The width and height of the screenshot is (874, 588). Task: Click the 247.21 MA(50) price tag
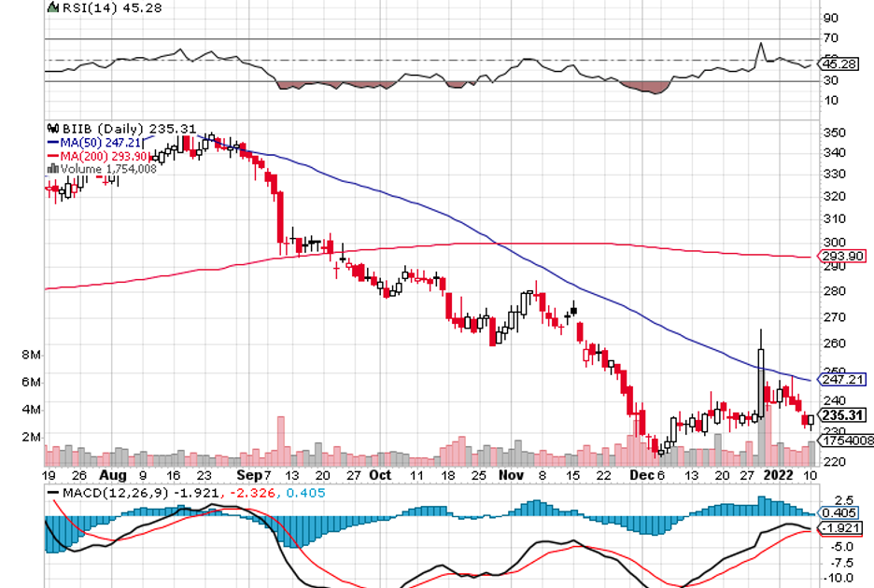[x=842, y=379]
